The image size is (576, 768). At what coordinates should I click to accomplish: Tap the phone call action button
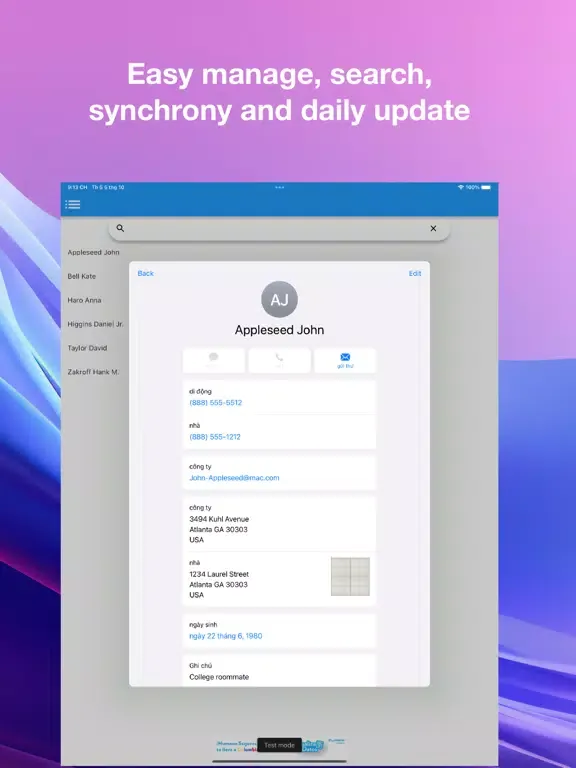(279, 360)
